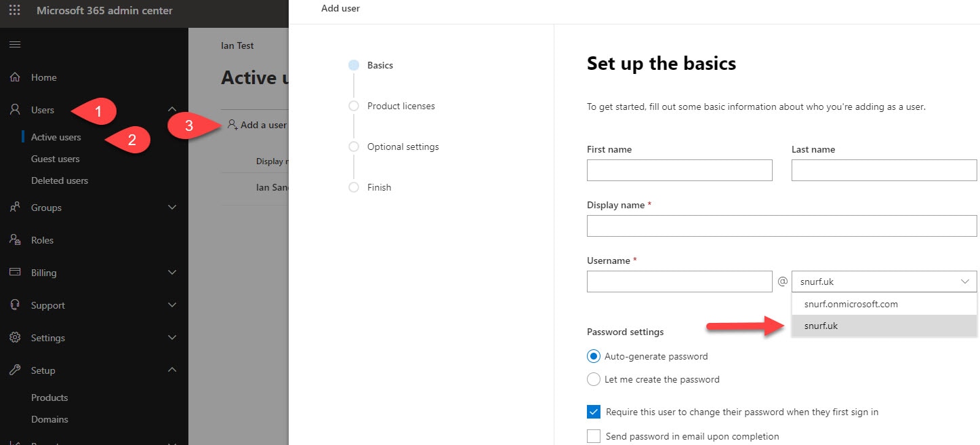Click the Home house icon
Image resolution: width=980 pixels, height=445 pixels.
[x=15, y=77]
